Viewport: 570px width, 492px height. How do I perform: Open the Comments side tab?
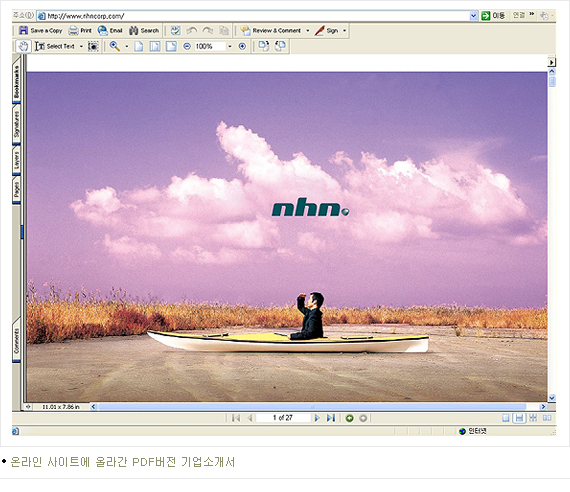(16, 340)
